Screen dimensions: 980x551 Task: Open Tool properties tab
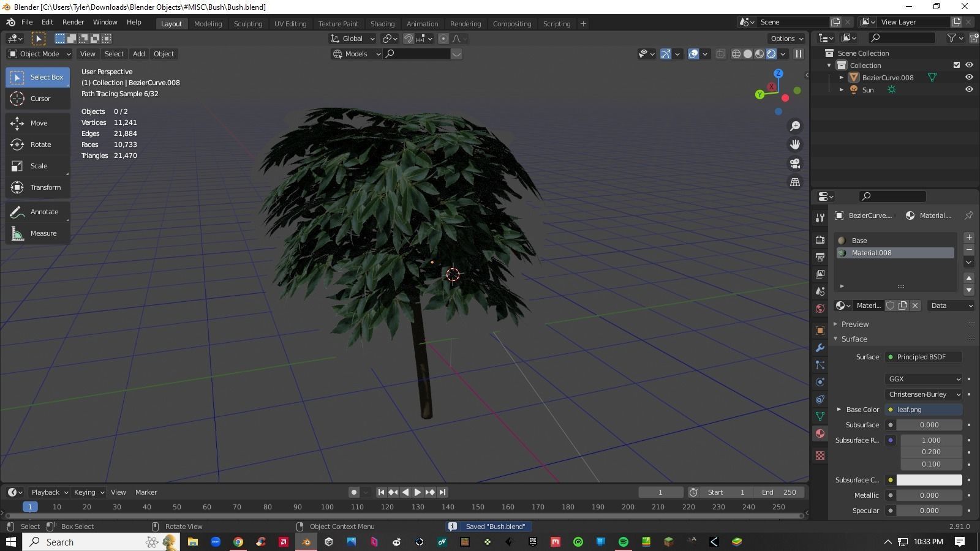(x=820, y=218)
